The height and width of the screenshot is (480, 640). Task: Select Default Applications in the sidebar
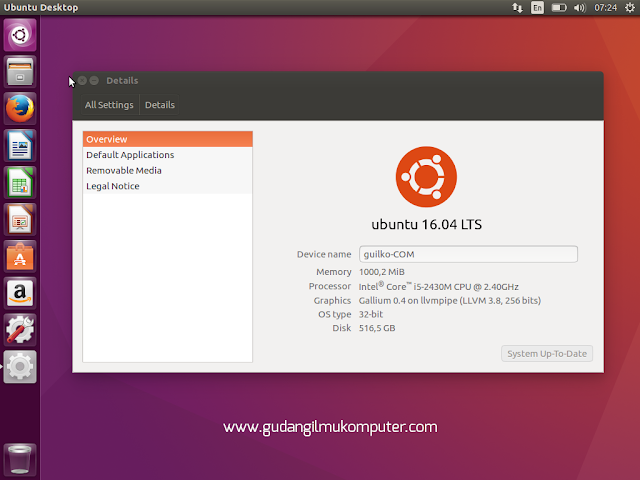point(167,155)
